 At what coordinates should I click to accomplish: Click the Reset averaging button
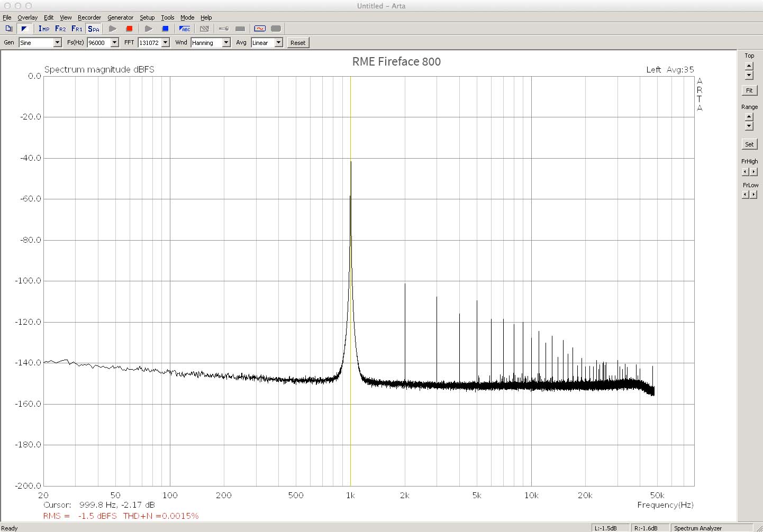298,43
